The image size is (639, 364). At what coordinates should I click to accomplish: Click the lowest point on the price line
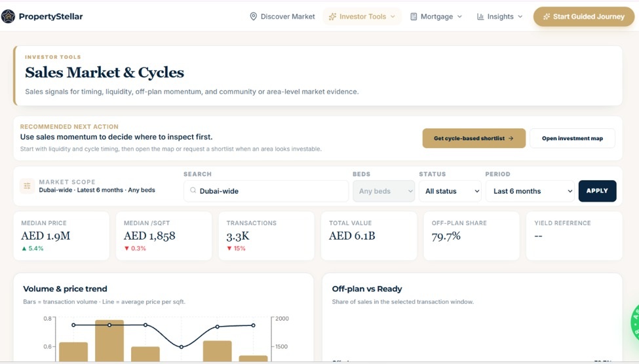[182, 347]
